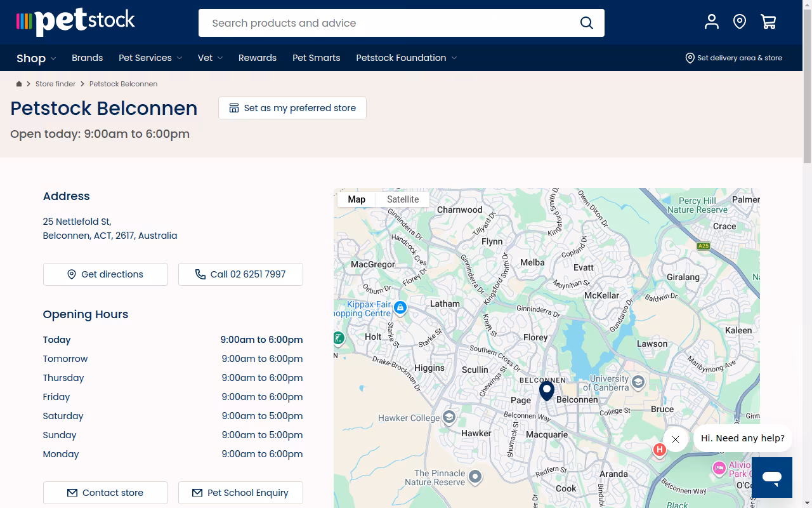Open the store locator pin icon in header

pyautogui.click(x=740, y=22)
